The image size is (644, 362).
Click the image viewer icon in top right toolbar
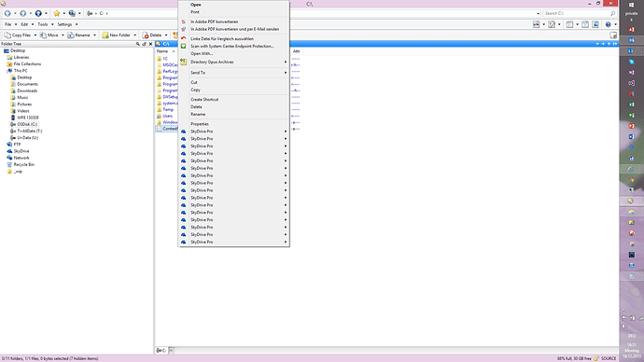pyautogui.click(x=536, y=24)
